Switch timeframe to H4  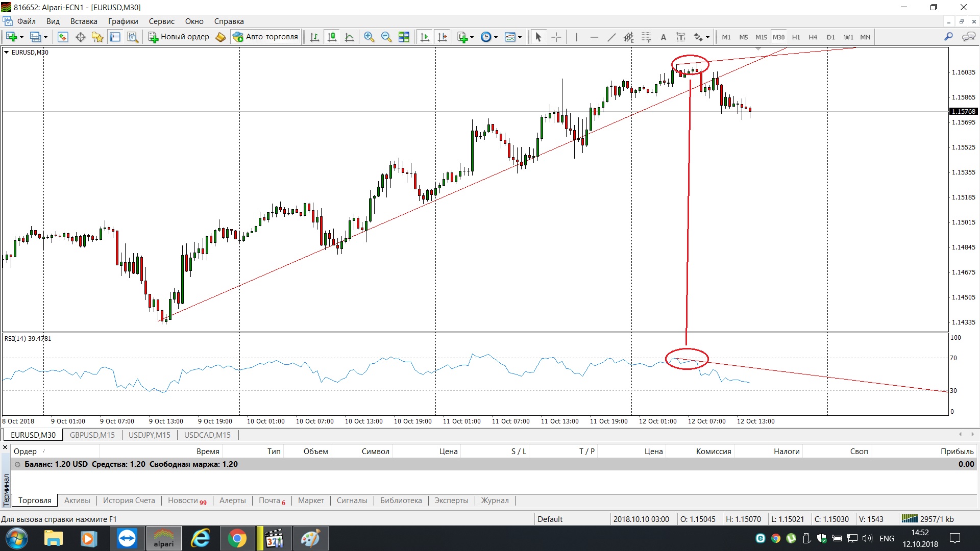[x=813, y=37]
